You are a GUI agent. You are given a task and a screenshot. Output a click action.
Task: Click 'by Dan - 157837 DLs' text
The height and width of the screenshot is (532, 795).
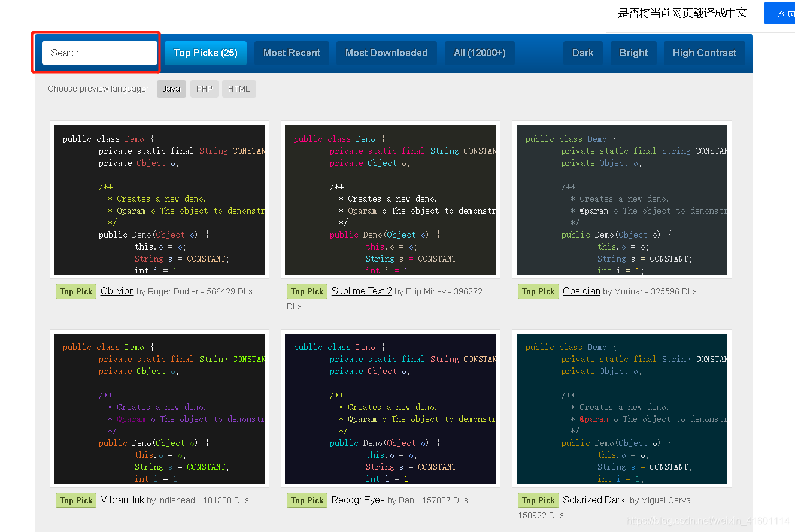click(427, 500)
